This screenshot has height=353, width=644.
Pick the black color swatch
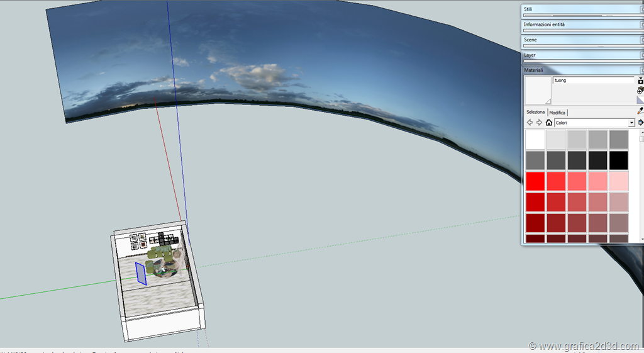coord(619,160)
